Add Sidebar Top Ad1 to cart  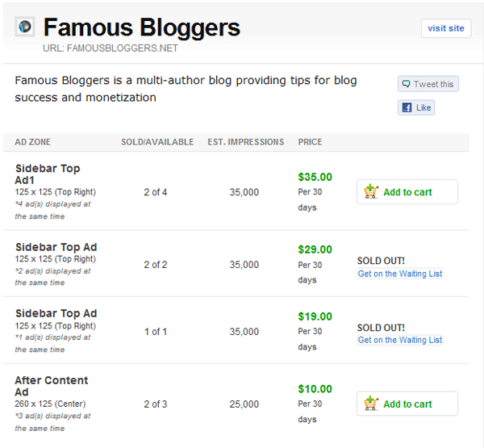pyautogui.click(x=407, y=191)
